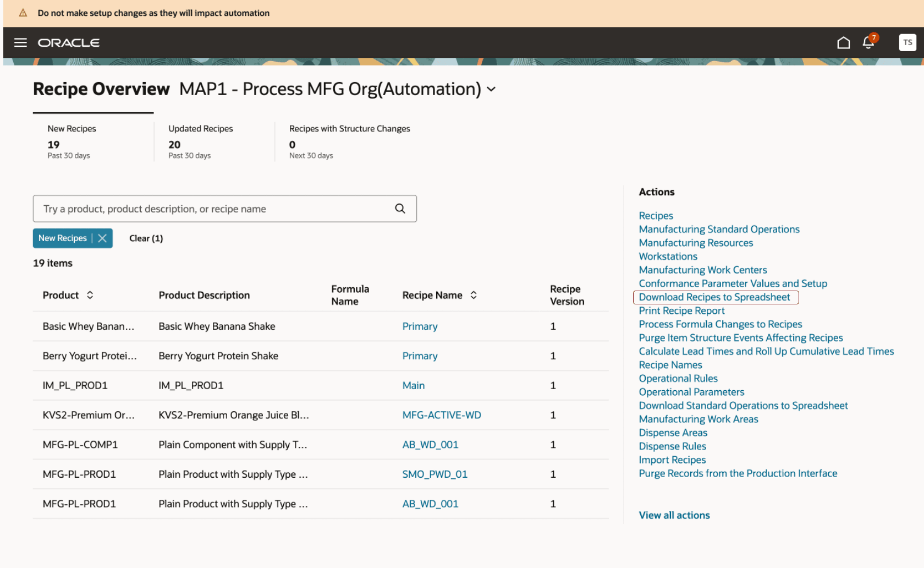Image resolution: width=924 pixels, height=568 pixels.
Task: Open the Recipe Names link
Action: click(x=670, y=365)
